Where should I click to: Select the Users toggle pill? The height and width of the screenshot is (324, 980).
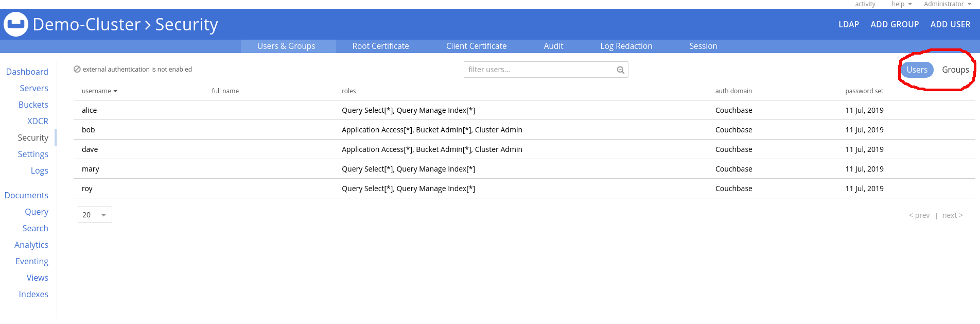tap(917, 70)
